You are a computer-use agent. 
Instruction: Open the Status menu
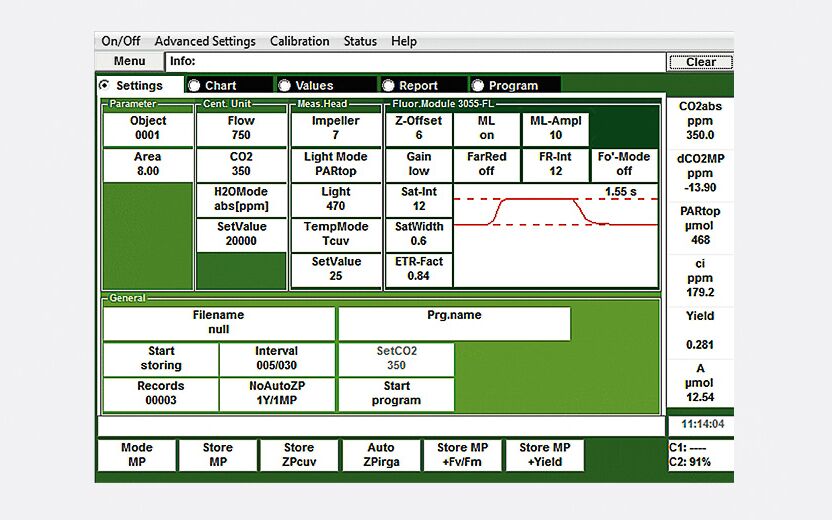click(360, 41)
